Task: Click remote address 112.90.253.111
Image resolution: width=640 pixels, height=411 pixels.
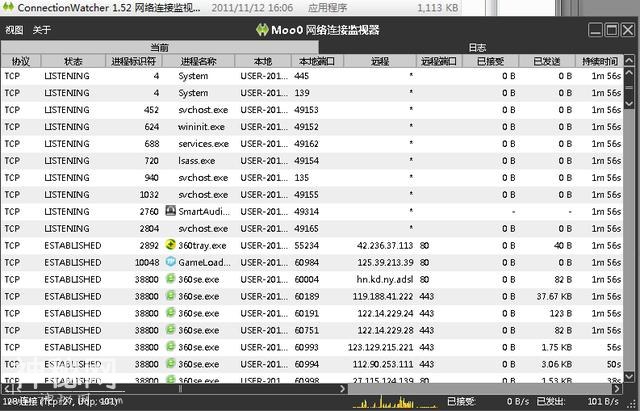Action: (383, 364)
